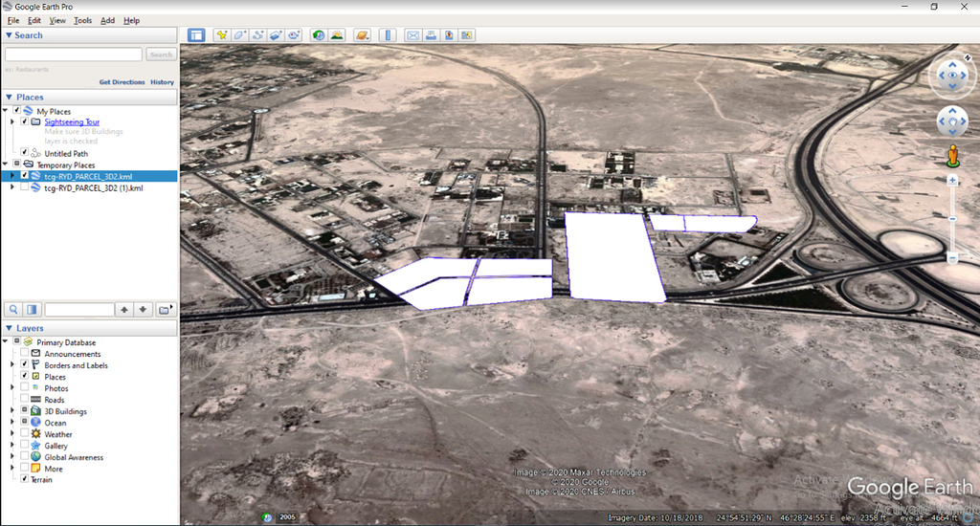
Task: Click the Places panel search magnifier icon
Action: [13, 309]
